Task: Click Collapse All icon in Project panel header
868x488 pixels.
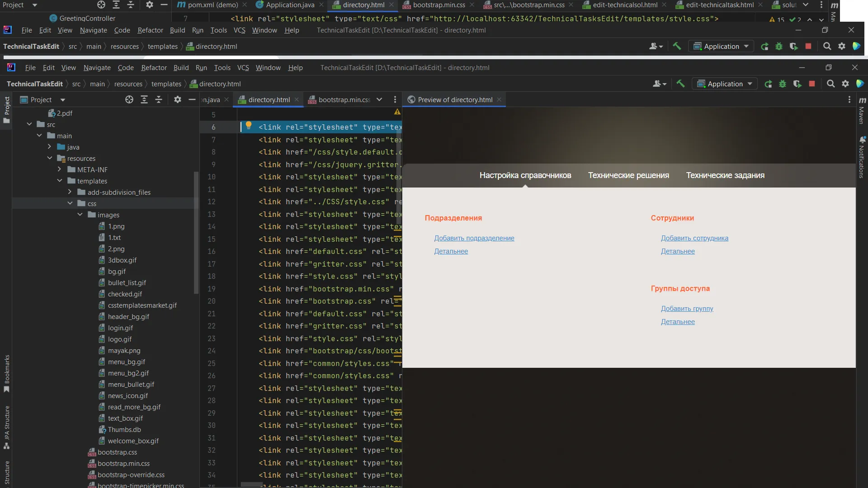Action: tap(159, 100)
